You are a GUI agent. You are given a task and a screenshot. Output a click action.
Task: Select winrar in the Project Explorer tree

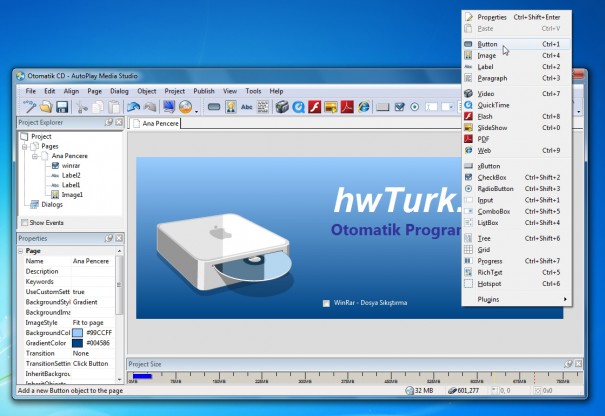tap(71, 166)
